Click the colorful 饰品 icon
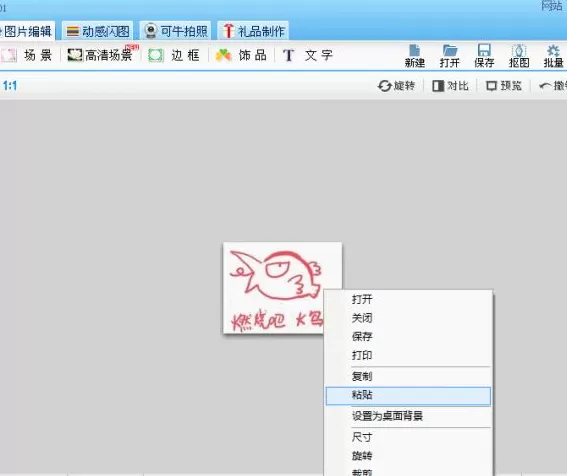Image resolution: width=567 pixels, height=476 pixels. click(223, 55)
